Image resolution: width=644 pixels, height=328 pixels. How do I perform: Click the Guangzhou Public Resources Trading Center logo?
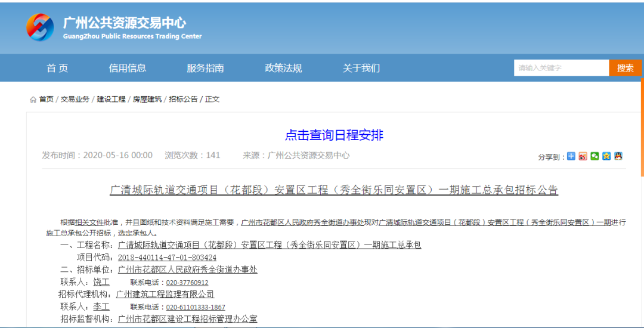pos(40,27)
